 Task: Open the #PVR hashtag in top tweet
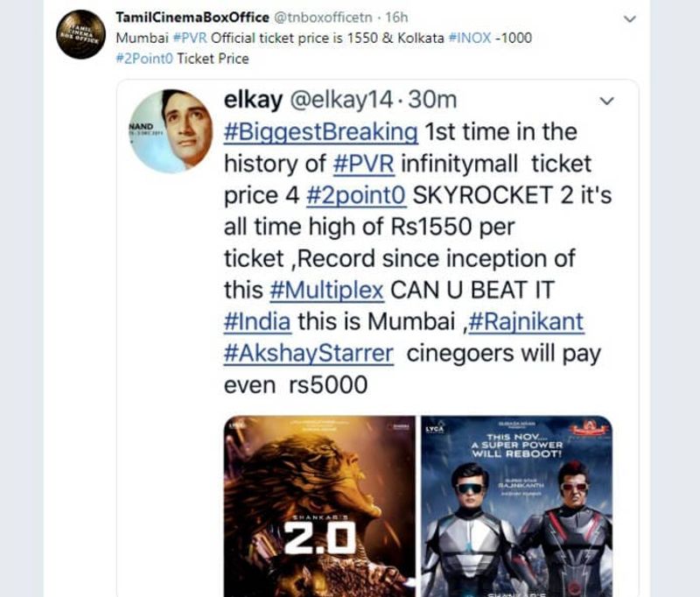pos(190,38)
